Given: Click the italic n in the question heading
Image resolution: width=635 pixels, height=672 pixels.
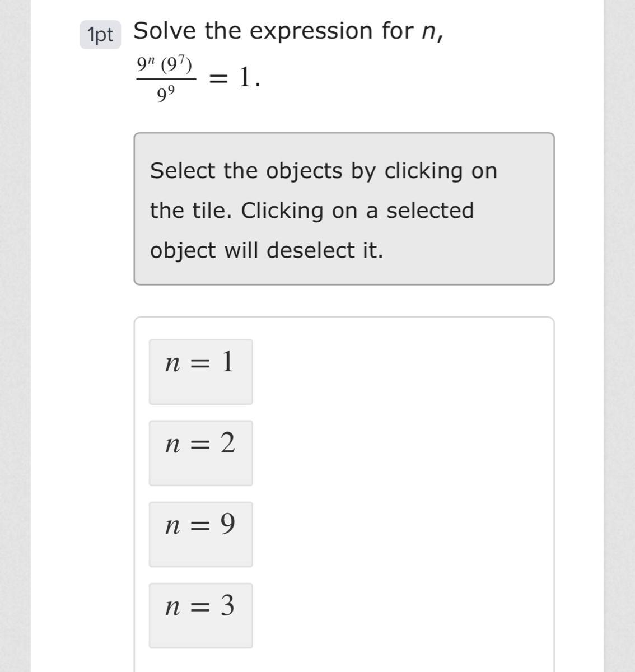Looking at the screenshot, I should click(428, 31).
